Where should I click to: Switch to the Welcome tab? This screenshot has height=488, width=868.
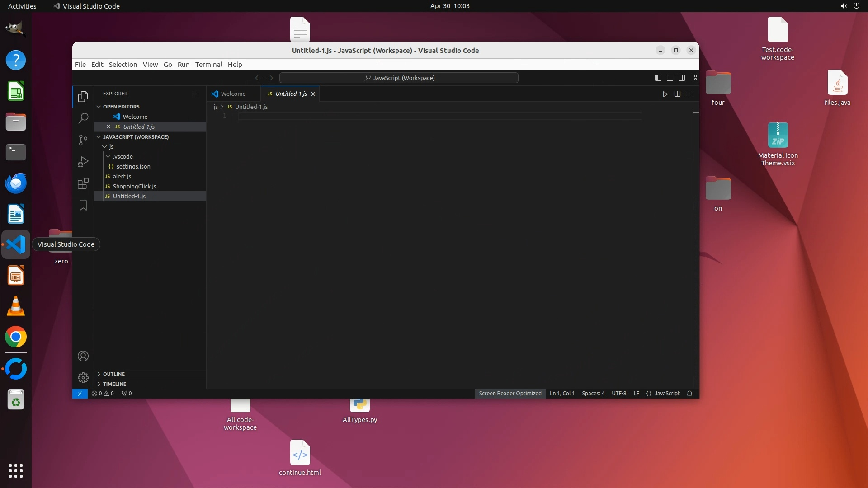[x=233, y=94]
